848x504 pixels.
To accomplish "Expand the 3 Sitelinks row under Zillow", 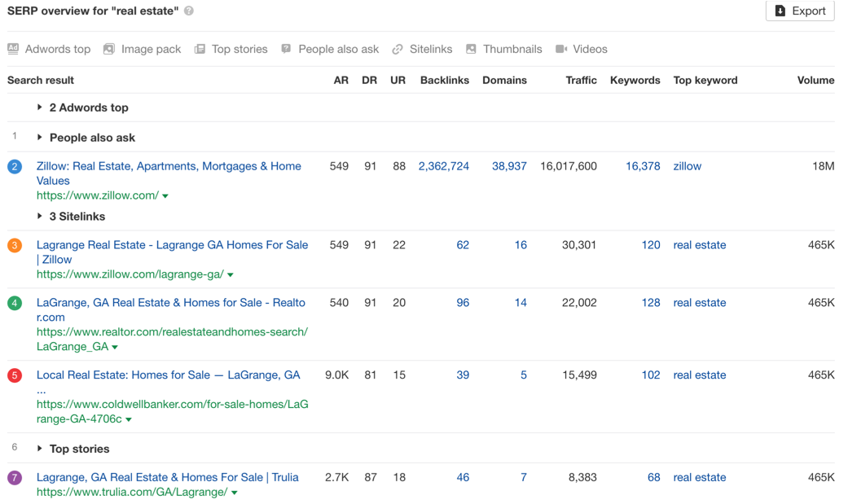I will click(x=39, y=217).
